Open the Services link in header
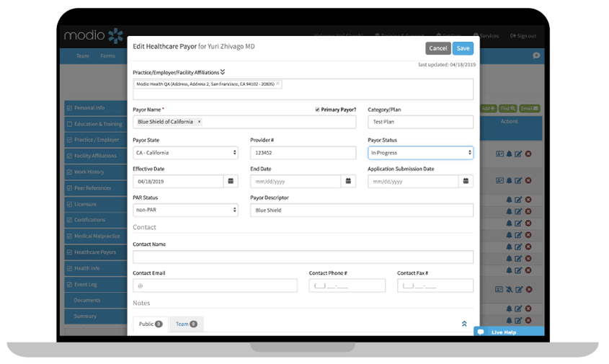This screenshot has width=609, height=364. (486, 36)
